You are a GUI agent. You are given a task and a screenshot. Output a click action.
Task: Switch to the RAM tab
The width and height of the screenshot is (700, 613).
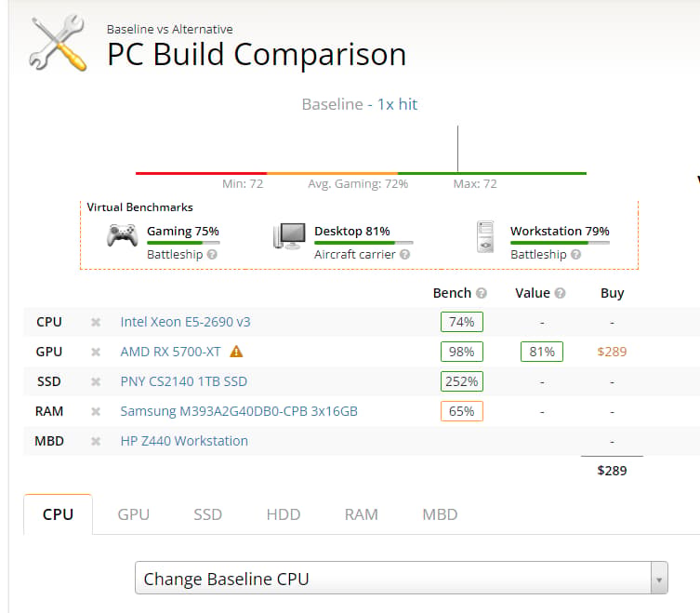click(362, 514)
